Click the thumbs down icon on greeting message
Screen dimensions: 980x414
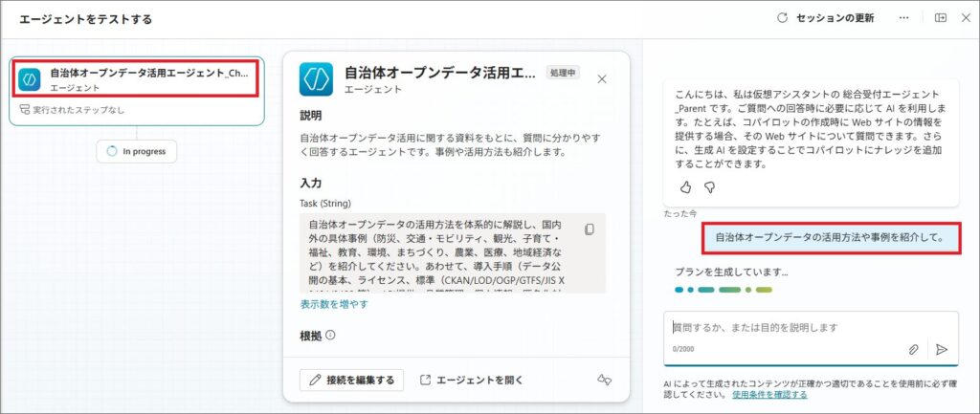[x=710, y=186]
